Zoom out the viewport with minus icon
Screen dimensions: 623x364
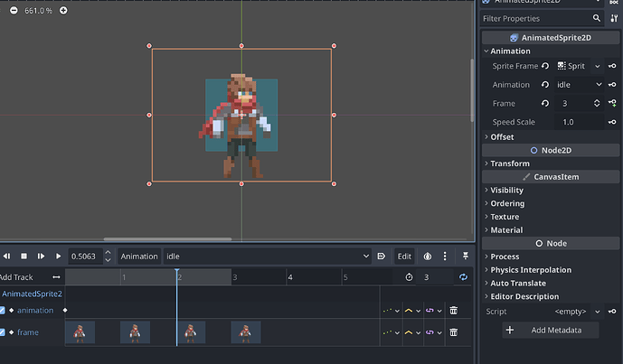coord(14,10)
